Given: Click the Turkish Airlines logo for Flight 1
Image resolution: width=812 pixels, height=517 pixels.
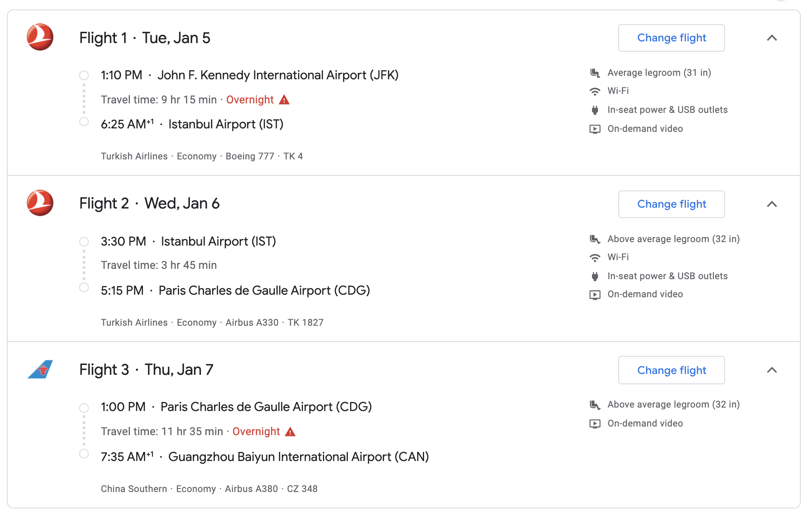Looking at the screenshot, I should [x=40, y=37].
